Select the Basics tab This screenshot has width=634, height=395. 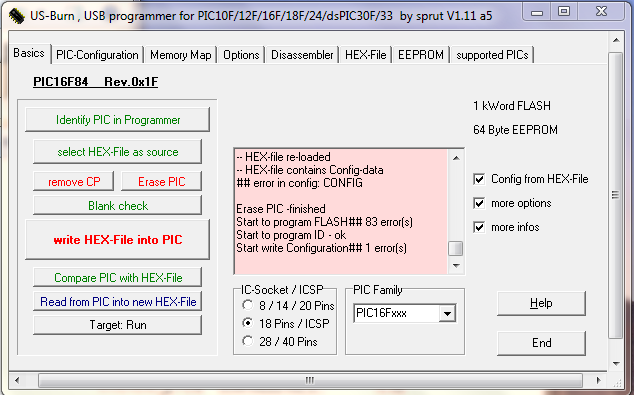pyautogui.click(x=29, y=53)
